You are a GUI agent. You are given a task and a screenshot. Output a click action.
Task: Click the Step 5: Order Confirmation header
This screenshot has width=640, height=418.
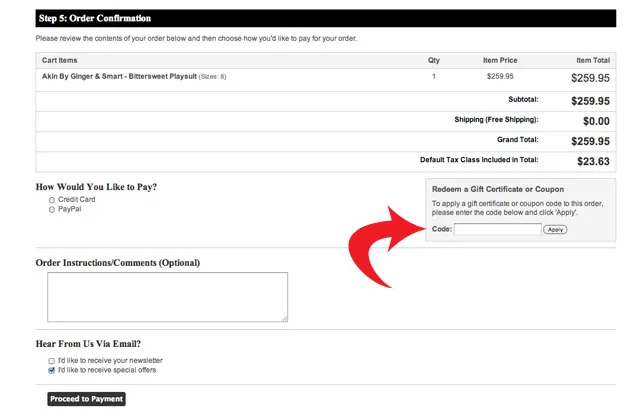pyautogui.click(x=95, y=18)
